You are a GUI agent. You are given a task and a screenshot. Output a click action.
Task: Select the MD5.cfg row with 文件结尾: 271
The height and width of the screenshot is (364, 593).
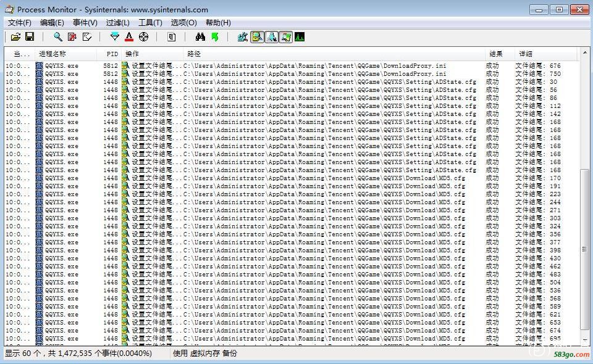pos(291,210)
